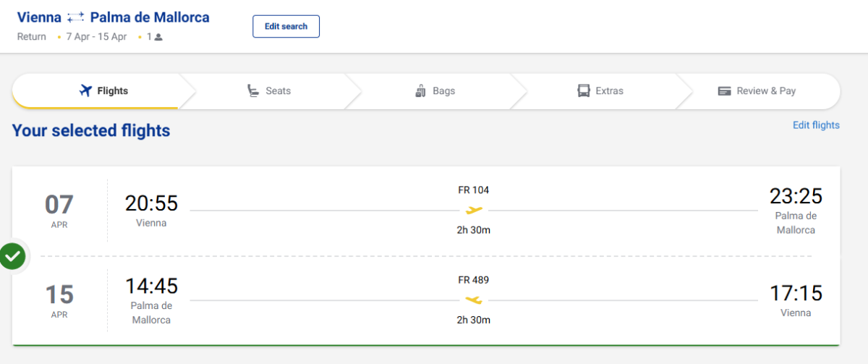The image size is (868, 364).
Task: Click the 17:15 Vienna arrival time
Action: point(796,293)
